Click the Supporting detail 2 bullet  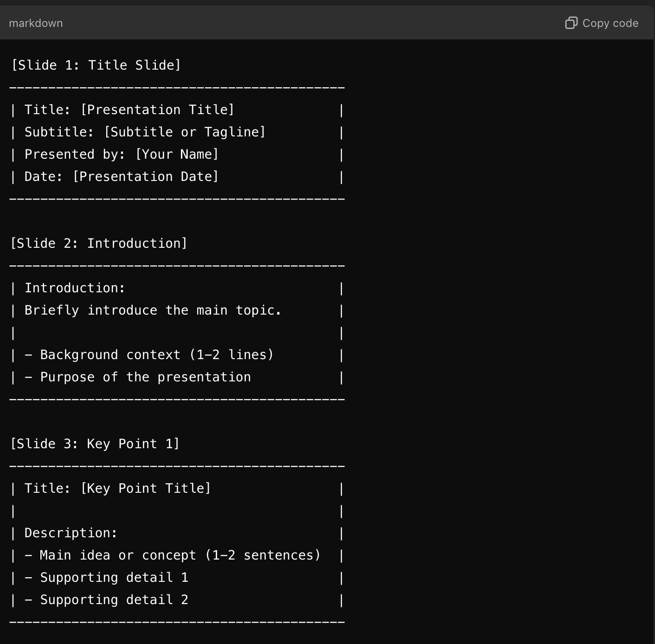[x=106, y=599]
